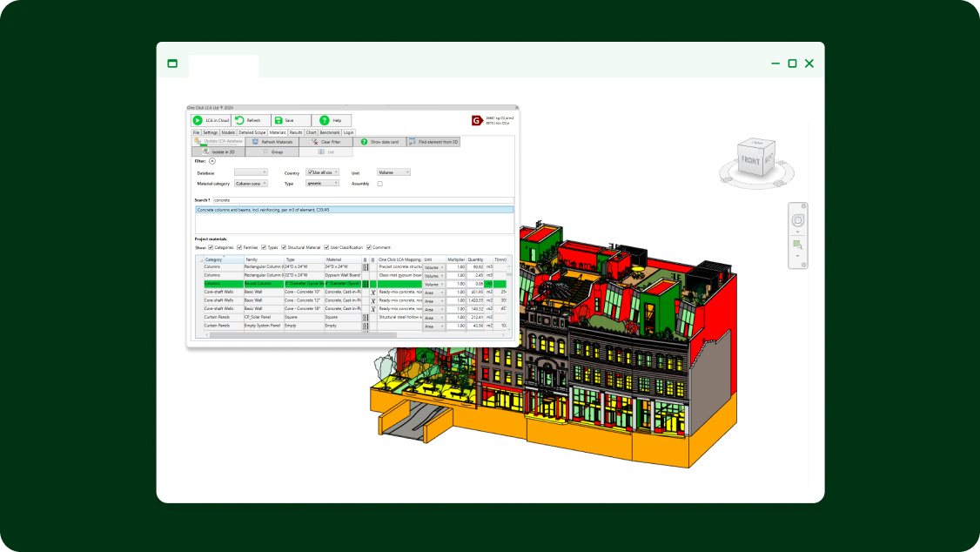The height and width of the screenshot is (552, 980).
Task: Open Unit dropdown in Round Column row
Action: coord(434,285)
